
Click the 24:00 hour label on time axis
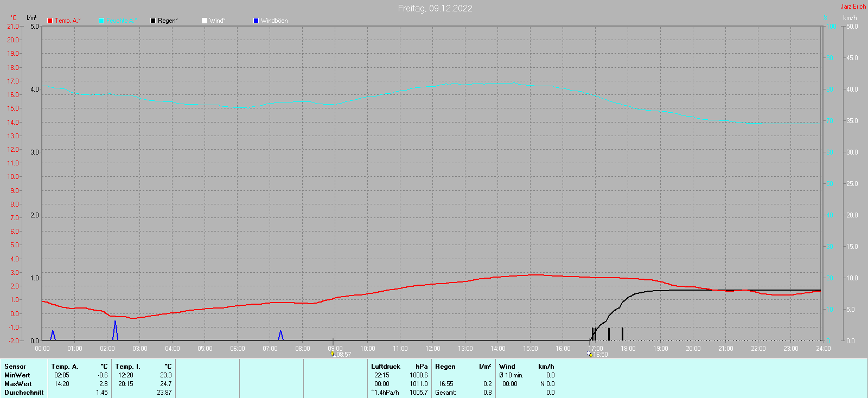(x=824, y=349)
